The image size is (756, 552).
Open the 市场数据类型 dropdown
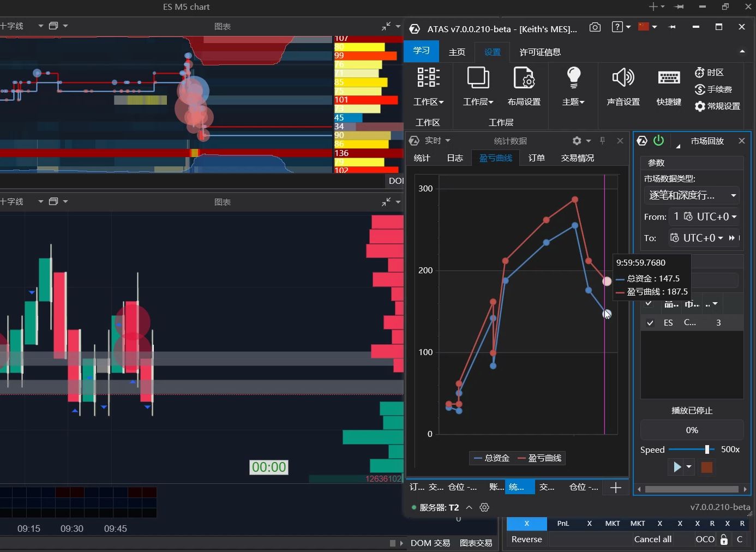point(692,195)
